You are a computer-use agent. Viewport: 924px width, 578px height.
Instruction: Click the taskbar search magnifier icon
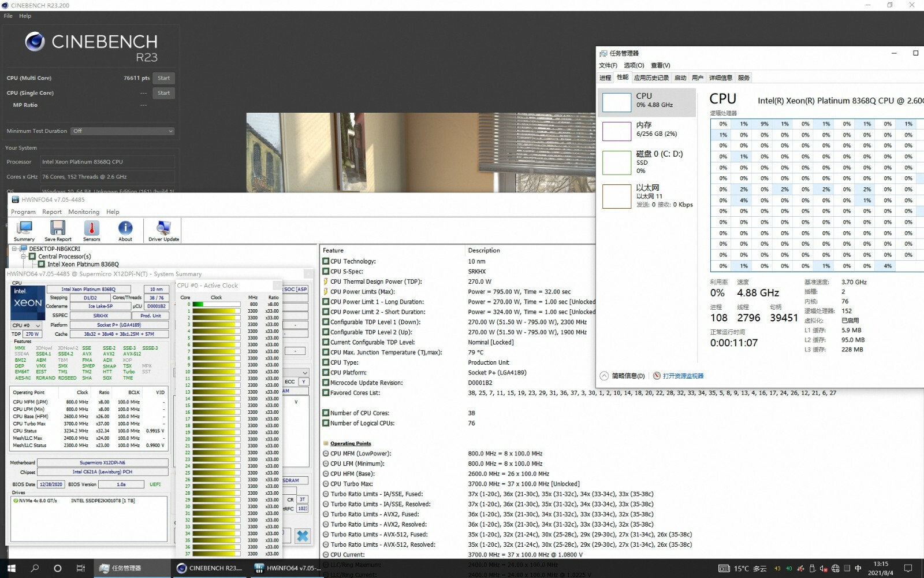coord(35,568)
